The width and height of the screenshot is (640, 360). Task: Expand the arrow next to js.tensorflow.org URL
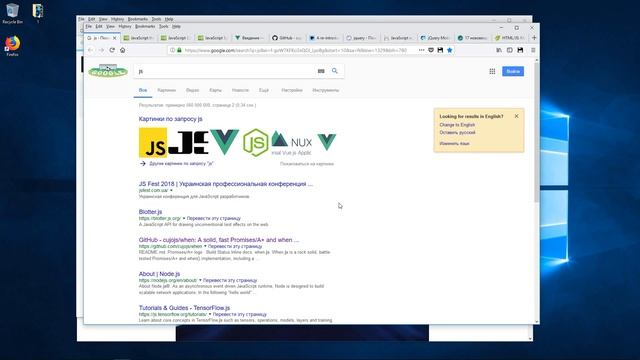click(210, 314)
